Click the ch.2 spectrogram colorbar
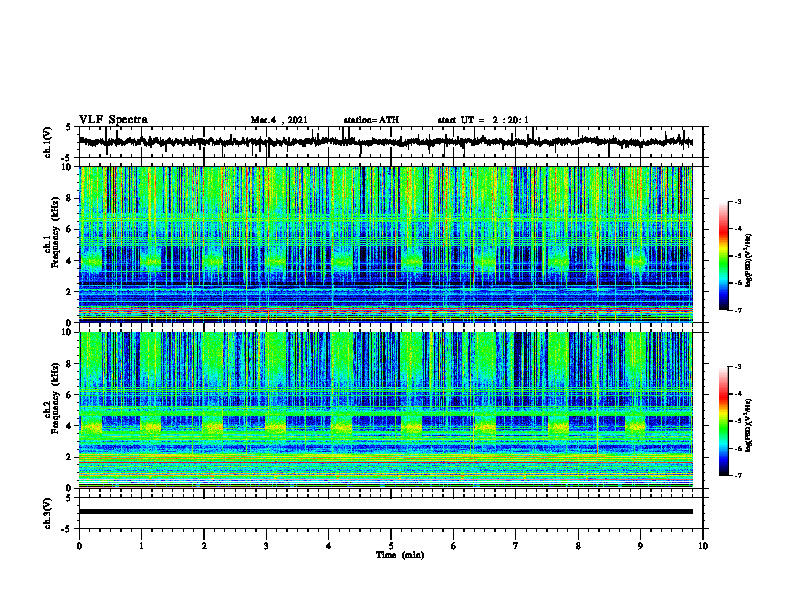 [723, 421]
